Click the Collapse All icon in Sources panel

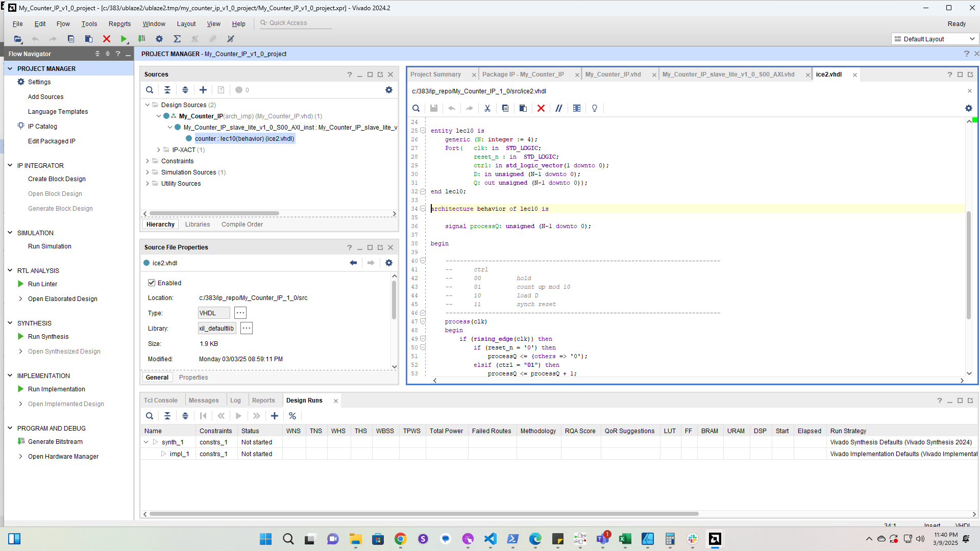pos(167,90)
